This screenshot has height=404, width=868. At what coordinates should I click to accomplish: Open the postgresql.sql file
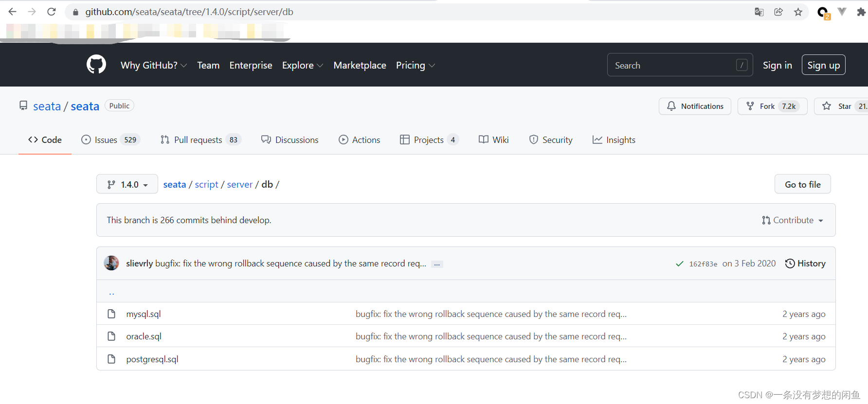(152, 359)
